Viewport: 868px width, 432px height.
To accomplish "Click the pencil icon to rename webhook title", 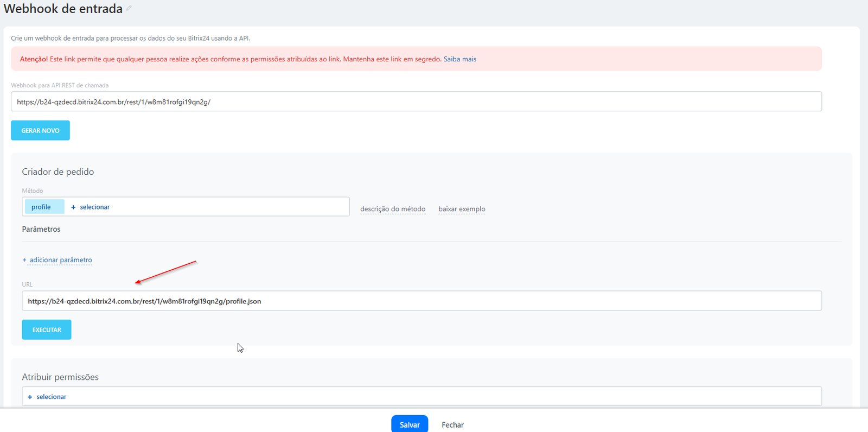I will tap(129, 8).
